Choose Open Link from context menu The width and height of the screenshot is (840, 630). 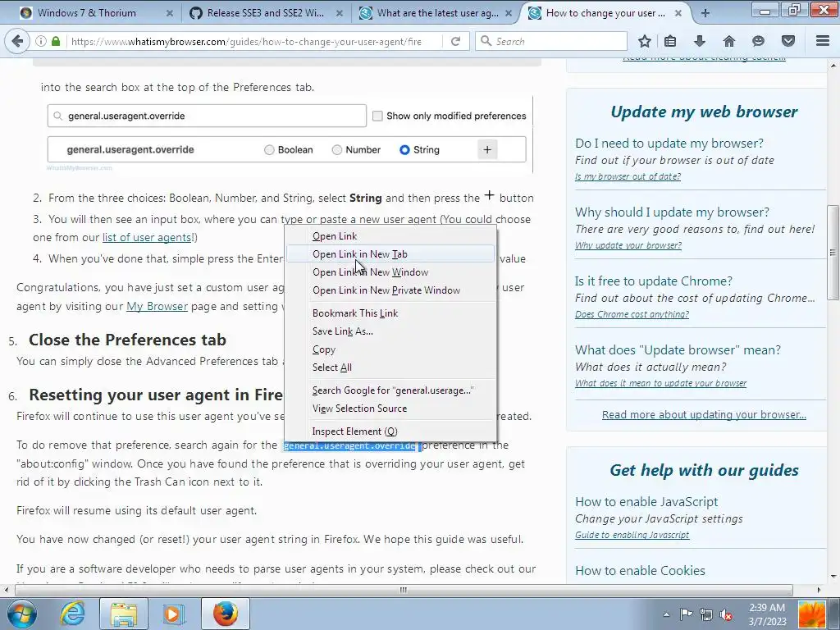tap(391, 235)
